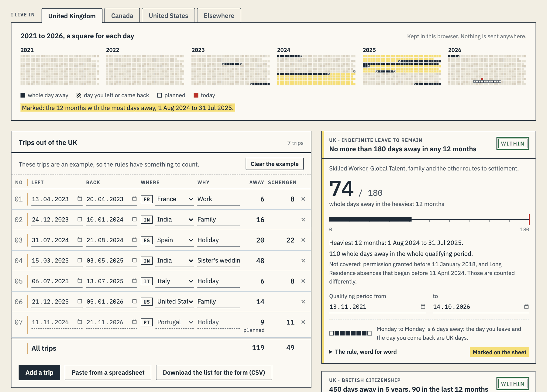The width and height of the screenshot is (547, 392).
Task: Remove trip 02 to India
Action: 303,219
